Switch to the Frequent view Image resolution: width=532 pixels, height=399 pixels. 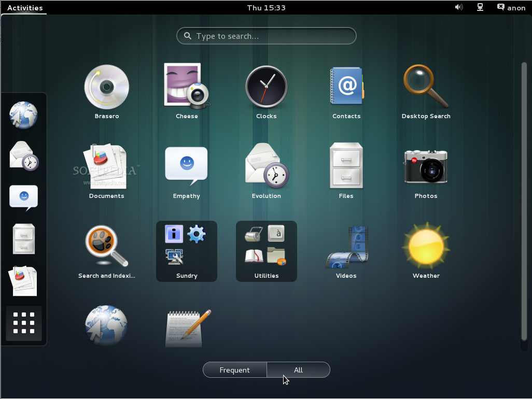pos(234,370)
